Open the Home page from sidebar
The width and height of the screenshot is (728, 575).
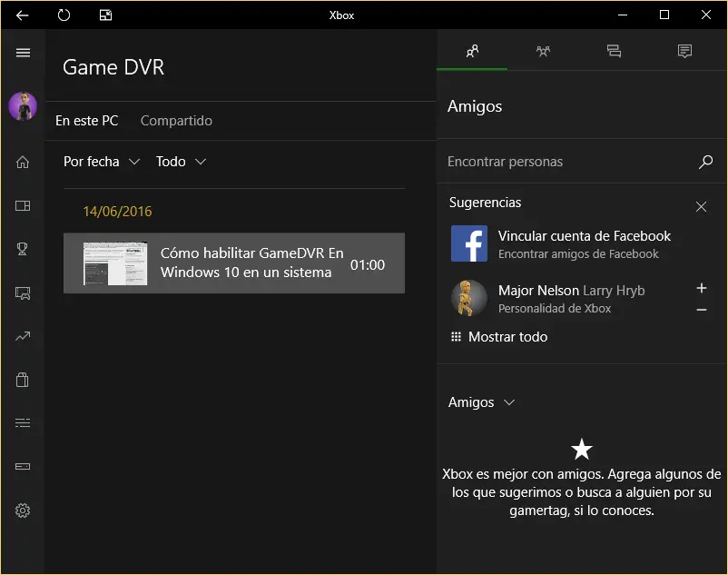23,163
